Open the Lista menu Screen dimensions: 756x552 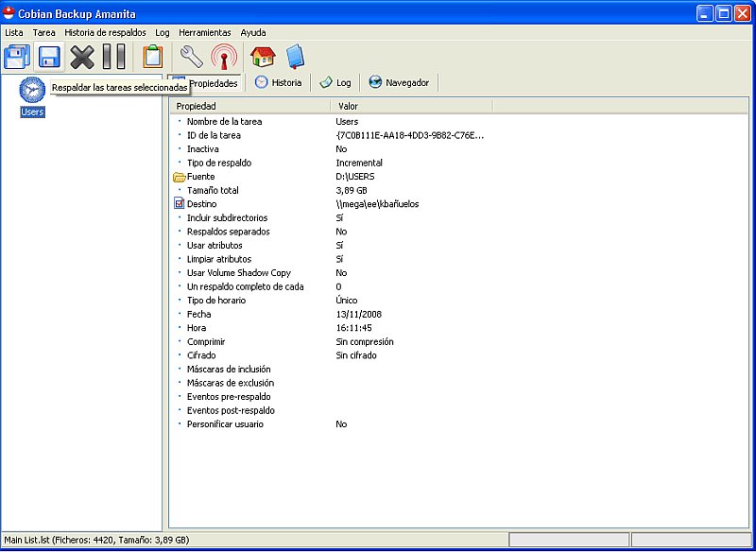pyautogui.click(x=14, y=33)
